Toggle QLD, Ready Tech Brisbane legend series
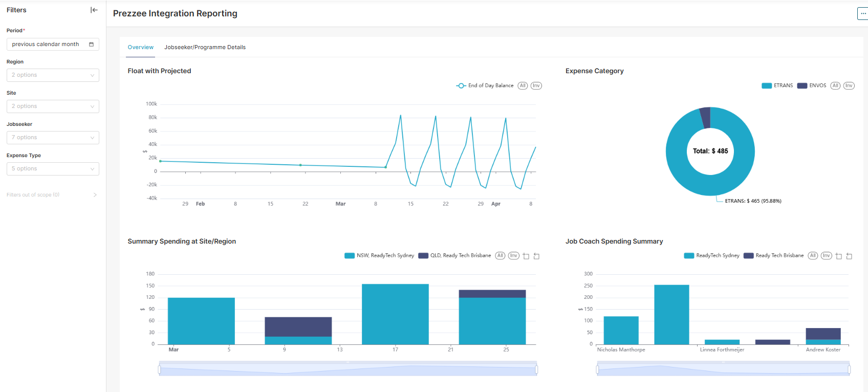Screen dimensions: 868x392 click(x=454, y=255)
